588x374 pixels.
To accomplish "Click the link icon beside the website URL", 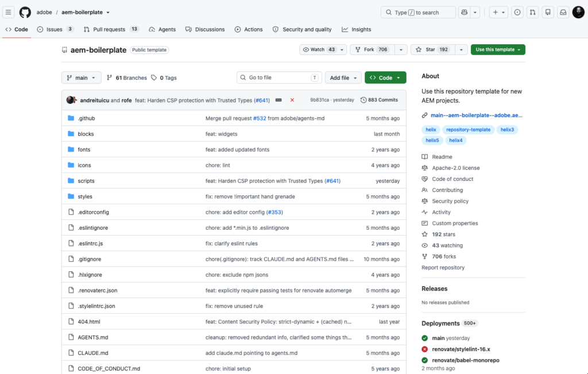I will pos(424,115).
